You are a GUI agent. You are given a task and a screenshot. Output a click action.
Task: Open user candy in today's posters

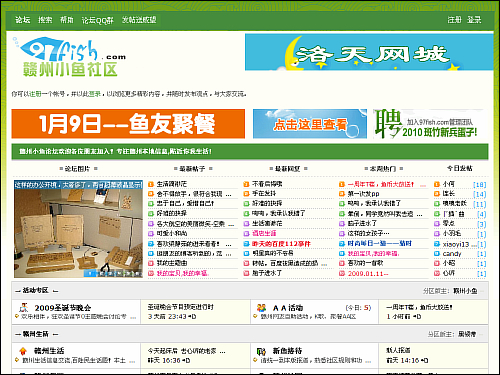[x=452, y=254]
